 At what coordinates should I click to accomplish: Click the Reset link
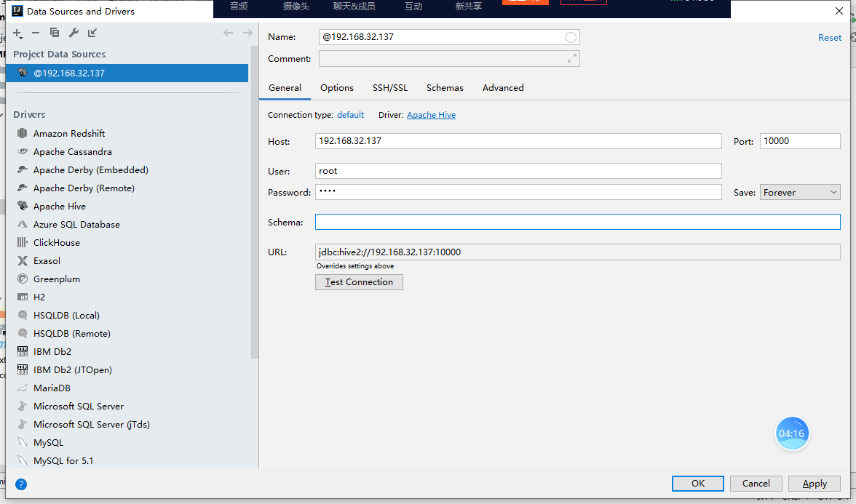[x=829, y=38]
